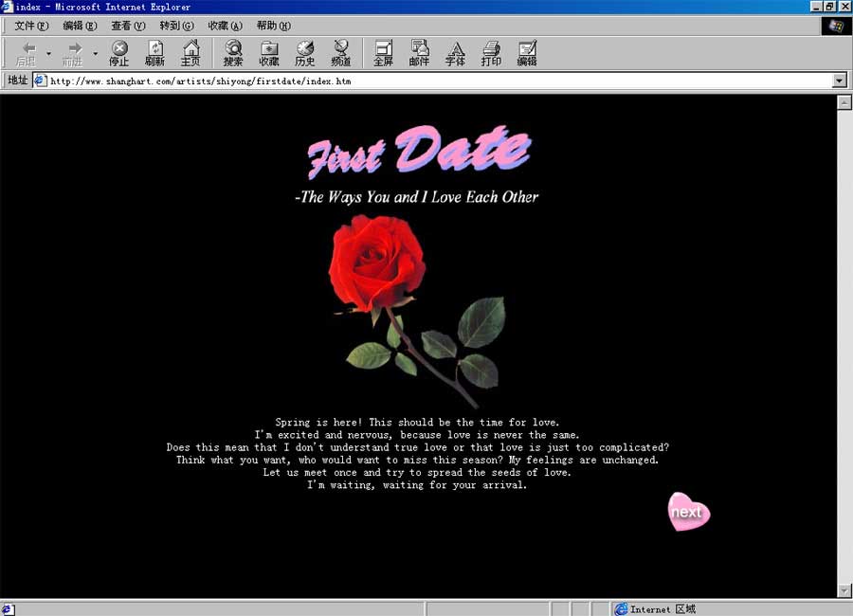Click the scrollbar down arrow

(x=844, y=589)
